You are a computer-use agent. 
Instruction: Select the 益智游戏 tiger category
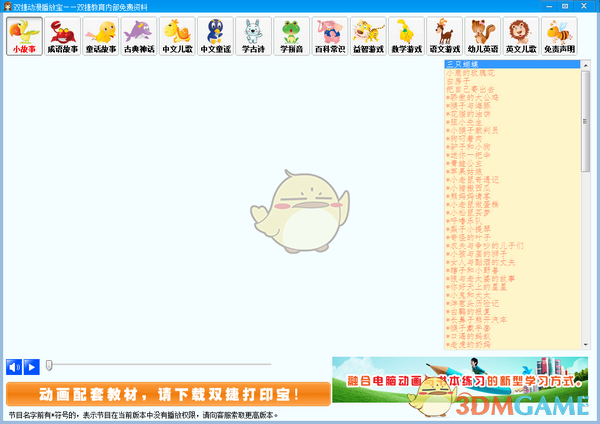click(x=368, y=36)
